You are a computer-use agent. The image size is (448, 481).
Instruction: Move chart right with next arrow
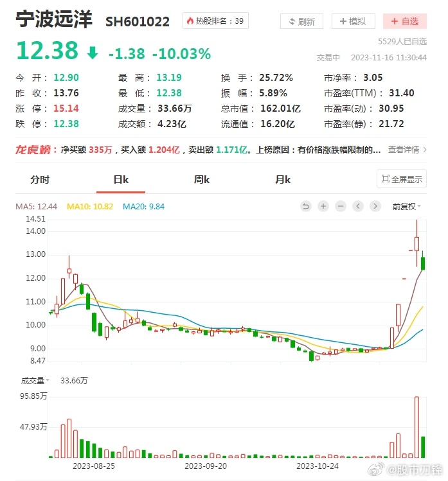coord(375,206)
